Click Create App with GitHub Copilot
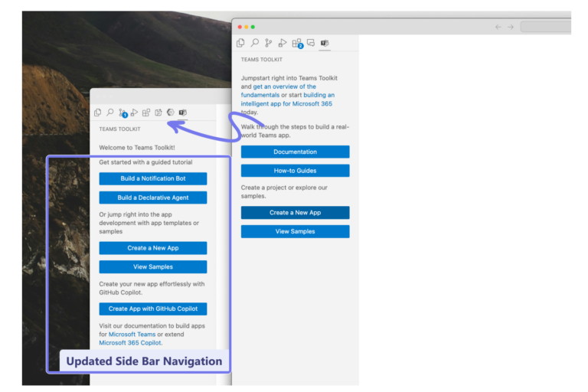 [153, 309]
